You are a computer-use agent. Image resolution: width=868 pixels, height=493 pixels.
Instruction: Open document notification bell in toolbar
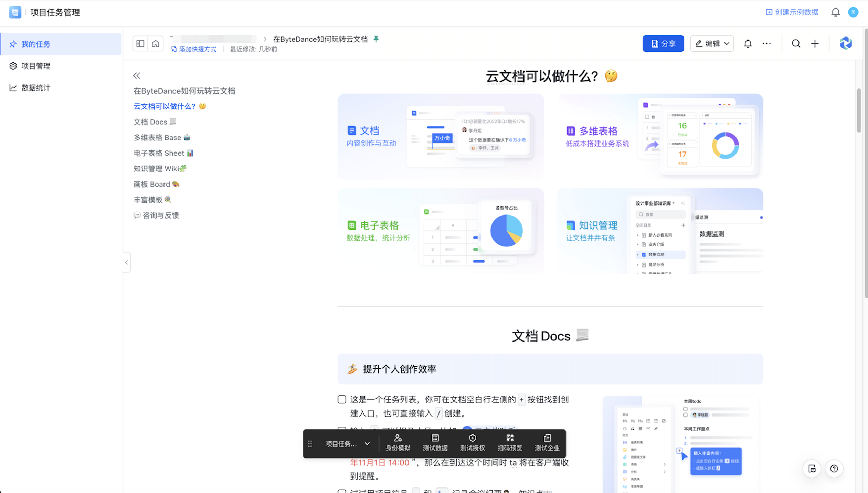pos(748,44)
